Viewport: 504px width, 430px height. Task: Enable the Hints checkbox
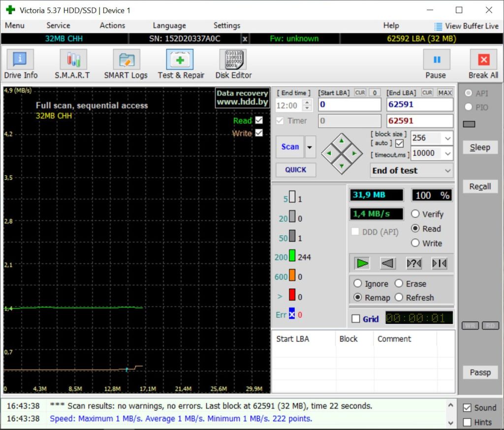pyautogui.click(x=467, y=422)
